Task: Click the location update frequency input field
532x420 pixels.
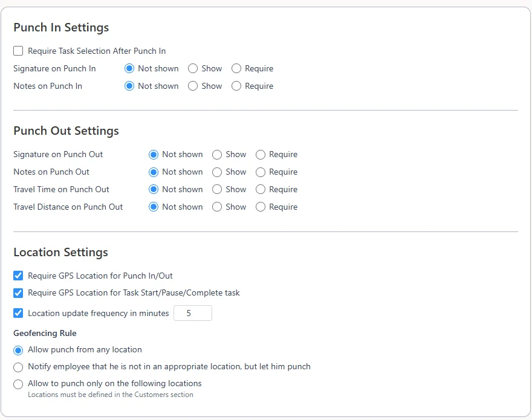Action: [193, 313]
